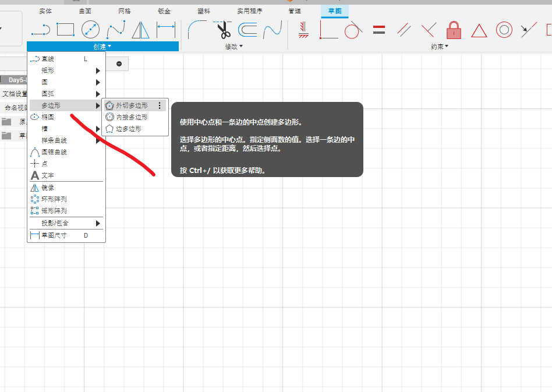
Task: Click the Equal constraint icon
Action: (379, 30)
